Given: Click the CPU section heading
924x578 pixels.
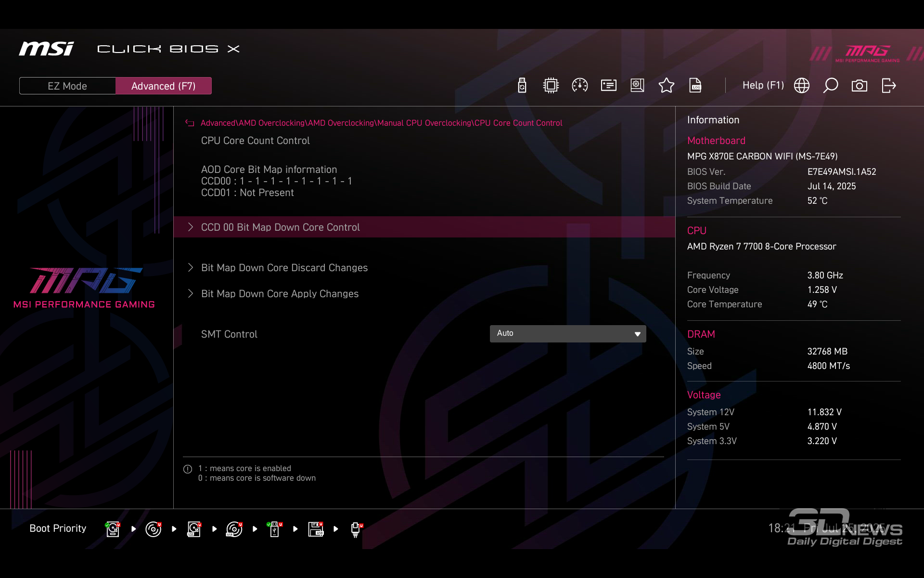Looking at the screenshot, I should [696, 231].
